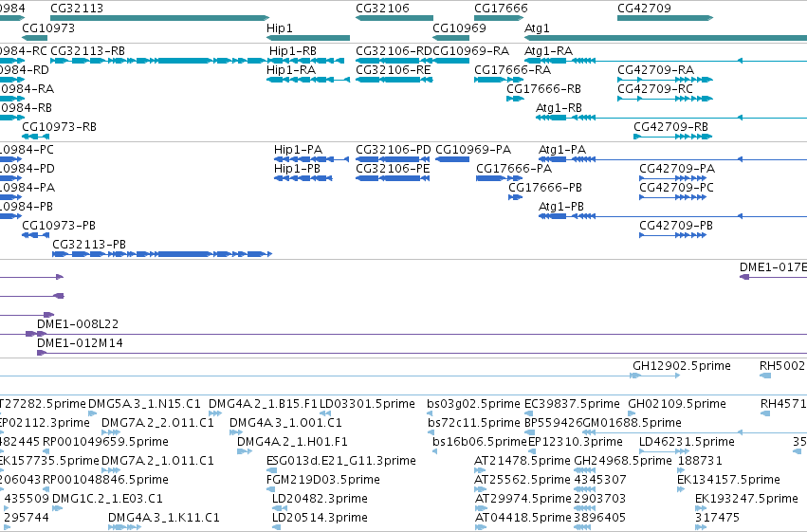Click EST FGM219D03.5prime
807x532 pixels.
[x=323, y=480]
